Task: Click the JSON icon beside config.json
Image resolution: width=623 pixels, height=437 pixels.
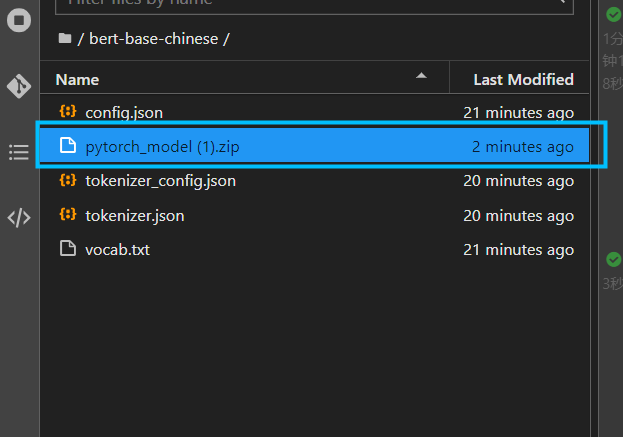Action: coord(68,113)
